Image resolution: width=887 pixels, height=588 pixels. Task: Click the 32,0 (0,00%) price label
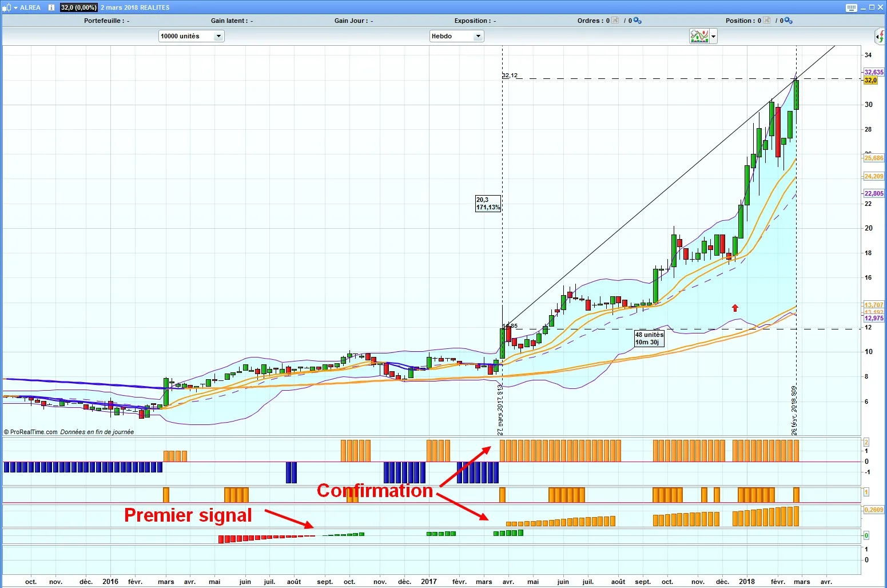click(x=78, y=7)
